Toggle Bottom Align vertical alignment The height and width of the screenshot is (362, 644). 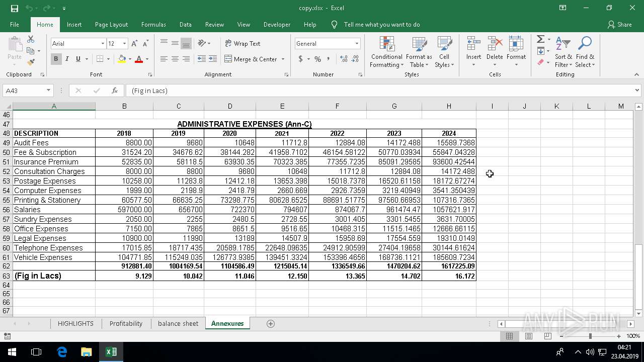pyautogui.click(x=186, y=44)
